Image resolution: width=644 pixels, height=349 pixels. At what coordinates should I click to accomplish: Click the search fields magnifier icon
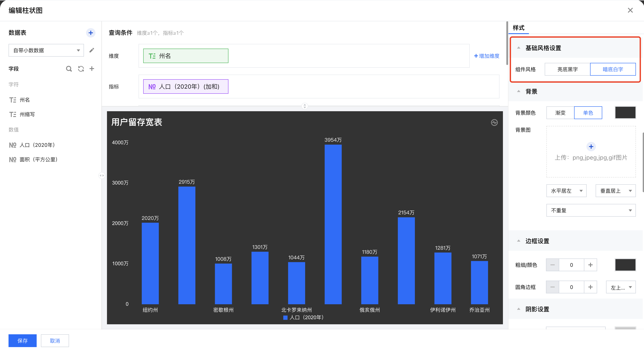pos(69,69)
